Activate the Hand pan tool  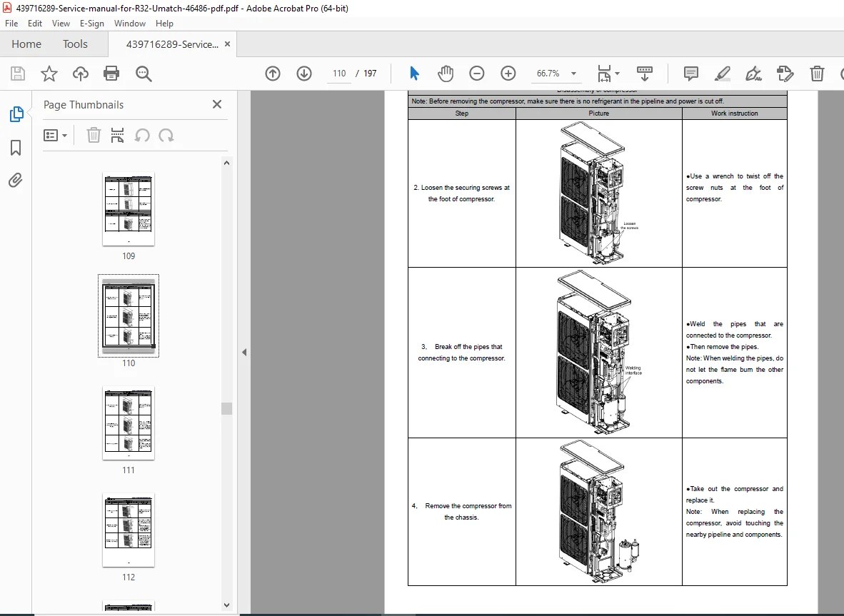tap(445, 74)
